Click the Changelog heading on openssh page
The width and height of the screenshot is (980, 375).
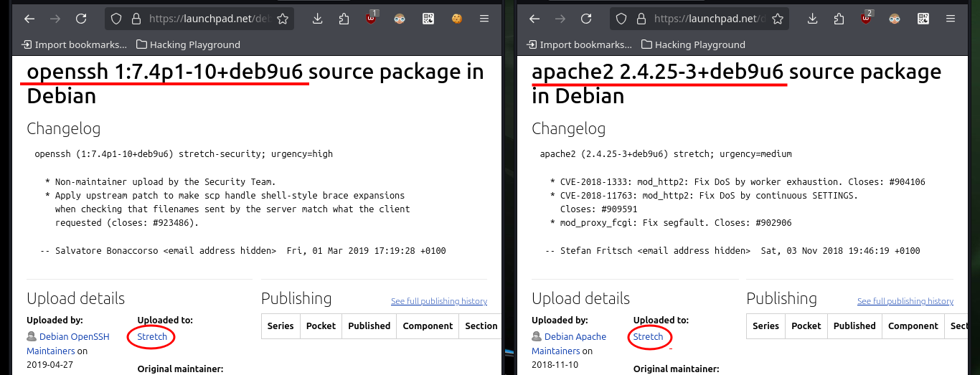click(64, 129)
